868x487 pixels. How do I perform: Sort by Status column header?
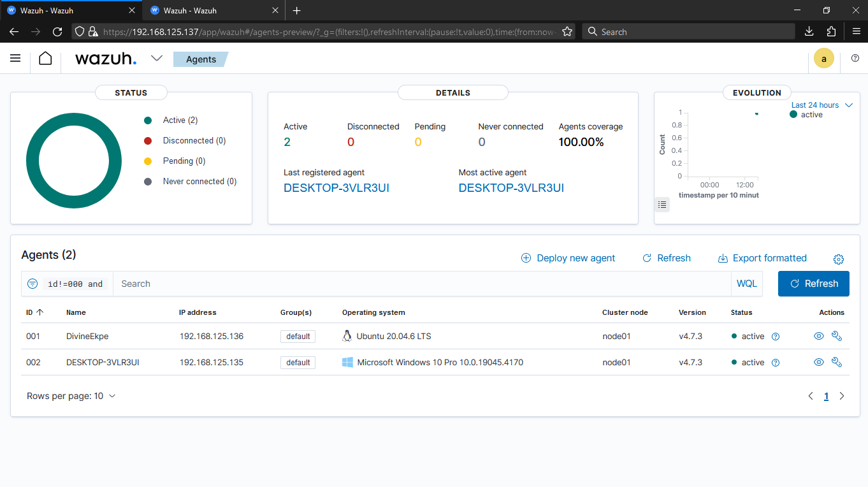[741, 312]
